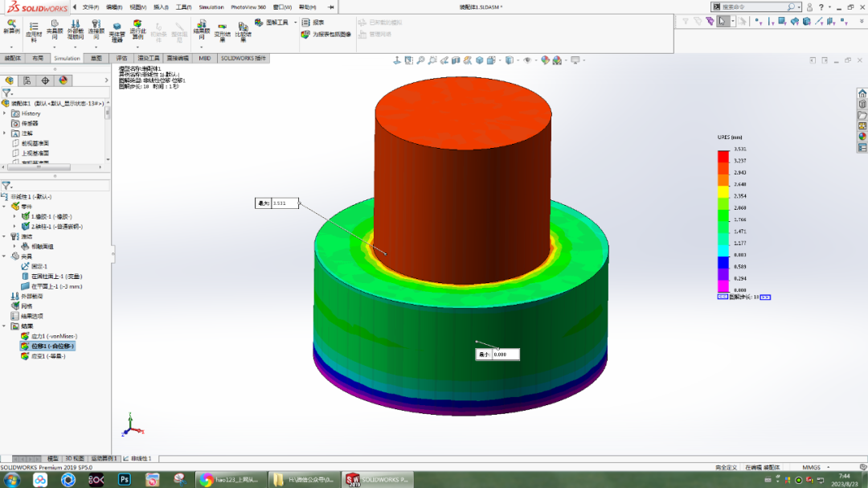Expand the 零件 parts node in study tree
868x488 pixels.
[x=4, y=206]
